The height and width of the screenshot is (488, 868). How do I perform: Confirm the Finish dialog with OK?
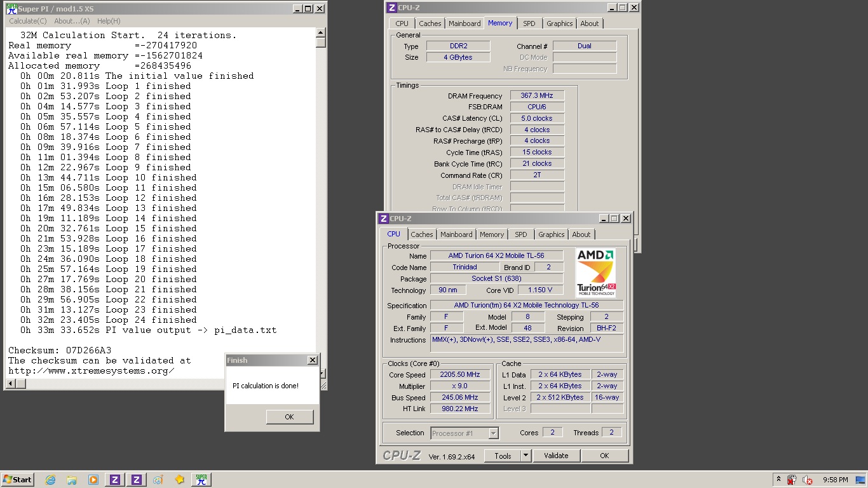pos(290,417)
